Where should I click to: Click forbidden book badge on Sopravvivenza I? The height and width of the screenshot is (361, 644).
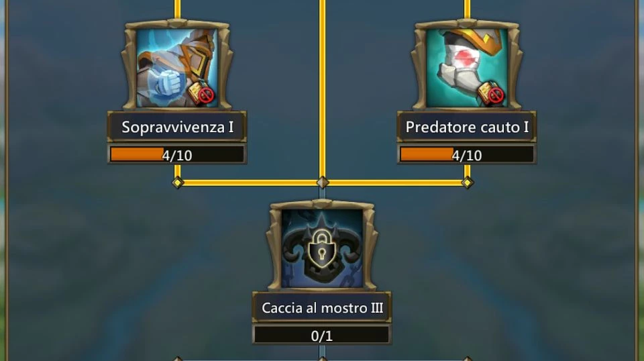coord(202,94)
